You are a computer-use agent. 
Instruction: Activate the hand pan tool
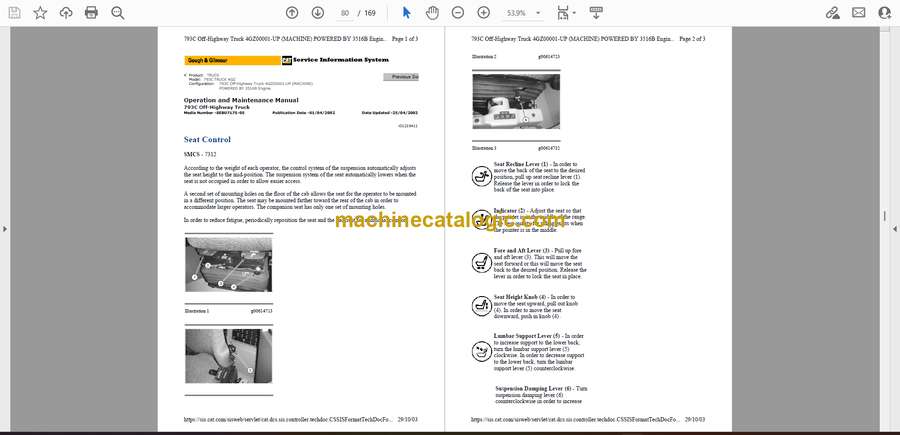432,13
